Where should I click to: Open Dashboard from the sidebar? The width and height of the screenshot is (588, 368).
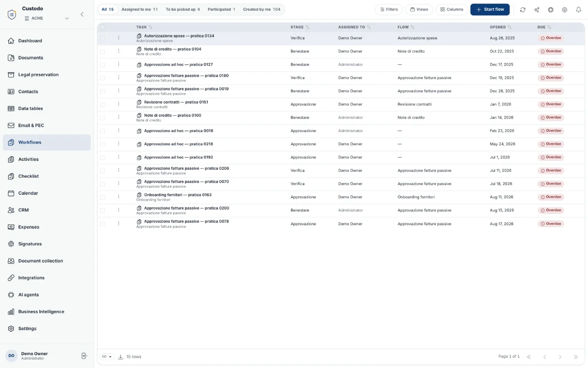click(x=47, y=41)
